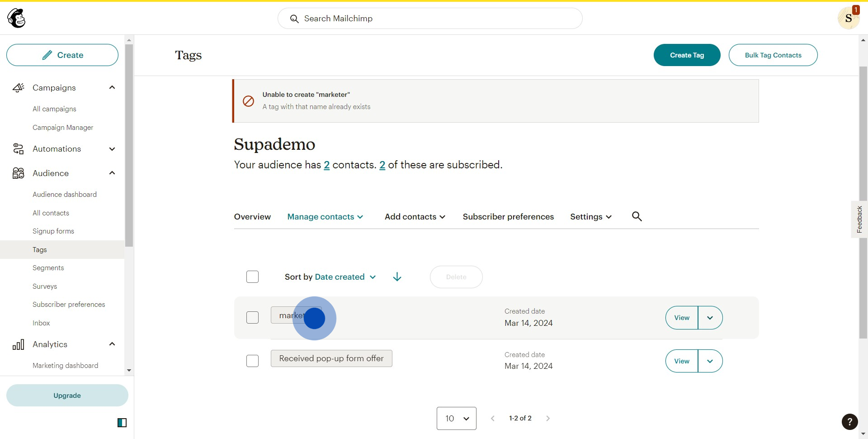Click the Received pop-up form offer tag
The image size is (868, 439).
pos(331,358)
